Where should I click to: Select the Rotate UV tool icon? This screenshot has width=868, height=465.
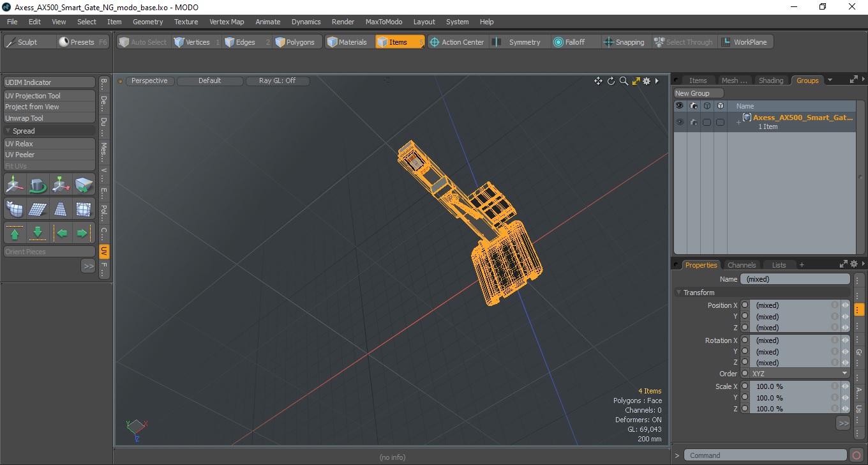tap(38, 185)
